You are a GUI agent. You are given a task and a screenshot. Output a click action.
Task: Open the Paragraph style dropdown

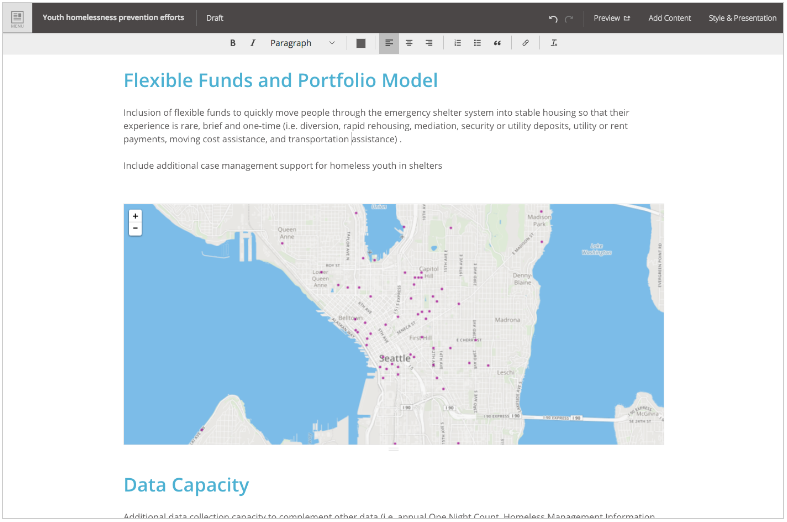(303, 43)
